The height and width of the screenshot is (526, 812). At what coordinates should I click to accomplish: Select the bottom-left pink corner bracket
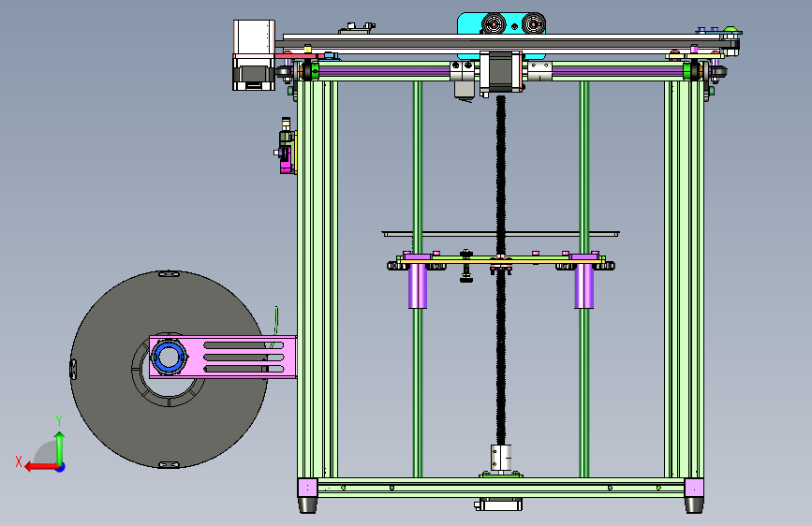307,488
